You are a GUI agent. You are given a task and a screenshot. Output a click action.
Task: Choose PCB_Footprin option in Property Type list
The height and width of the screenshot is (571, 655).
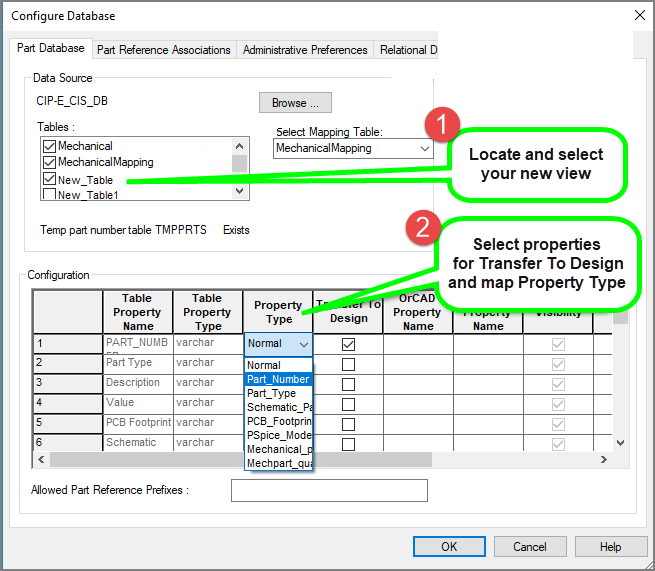tap(278, 421)
